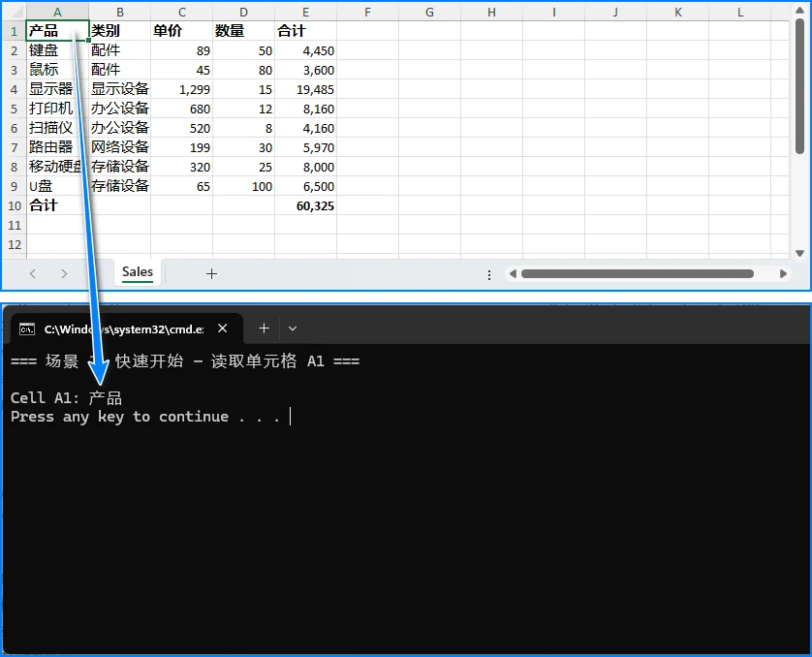
Task: Select the 网络设备 category cell
Action: 119,147
